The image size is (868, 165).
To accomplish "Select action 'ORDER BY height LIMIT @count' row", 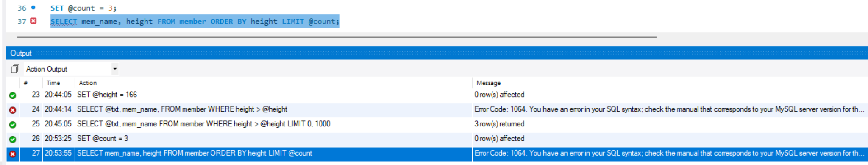I will [195, 153].
